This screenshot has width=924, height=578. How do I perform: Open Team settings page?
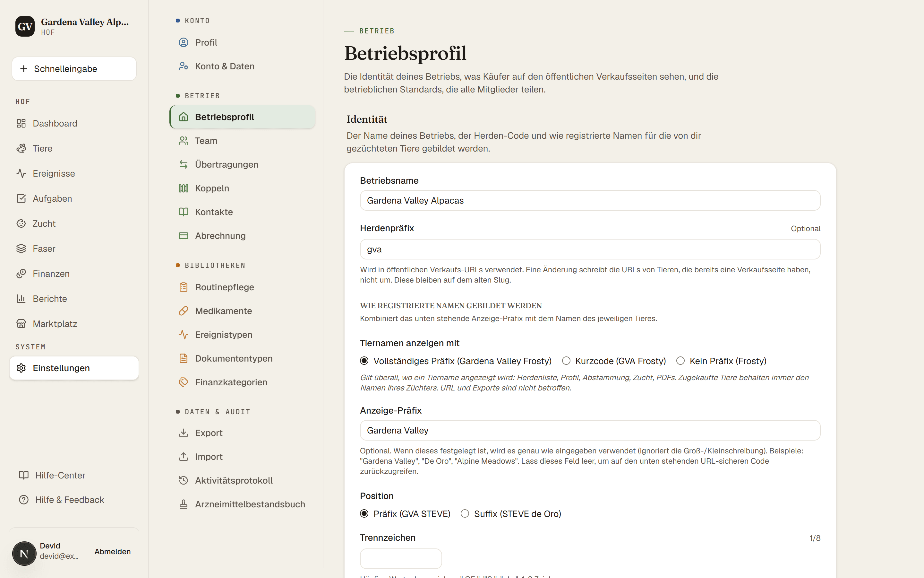[x=243, y=141]
